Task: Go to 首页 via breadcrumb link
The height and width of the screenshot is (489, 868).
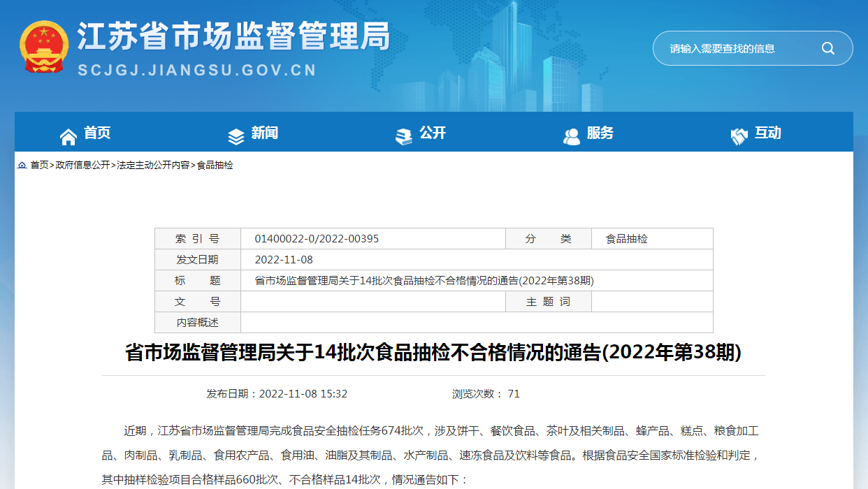Action: 39,166
